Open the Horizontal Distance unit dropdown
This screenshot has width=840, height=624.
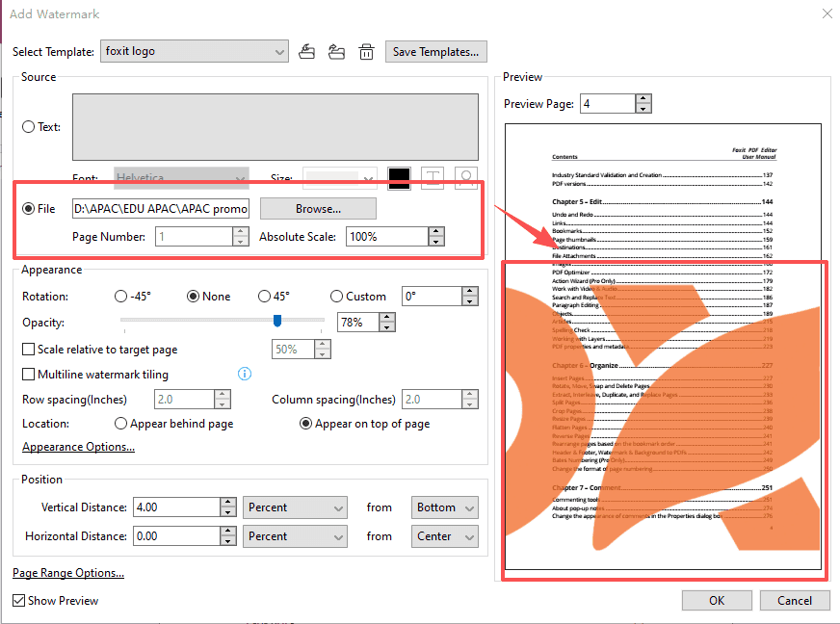(x=295, y=536)
